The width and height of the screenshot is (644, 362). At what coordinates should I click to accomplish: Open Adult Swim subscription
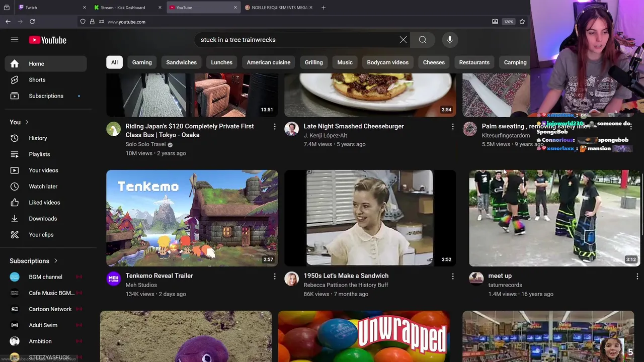click(46, 325)
